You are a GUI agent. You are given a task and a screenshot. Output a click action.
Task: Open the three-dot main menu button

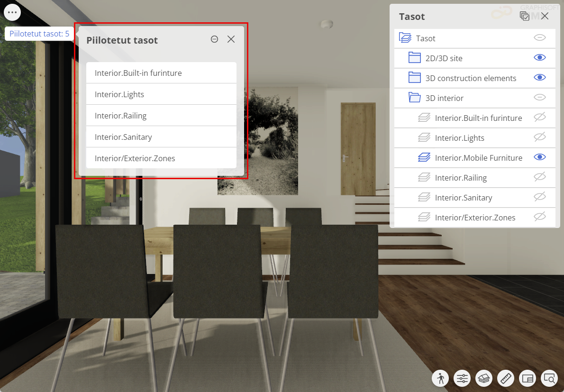pos(12,12)
